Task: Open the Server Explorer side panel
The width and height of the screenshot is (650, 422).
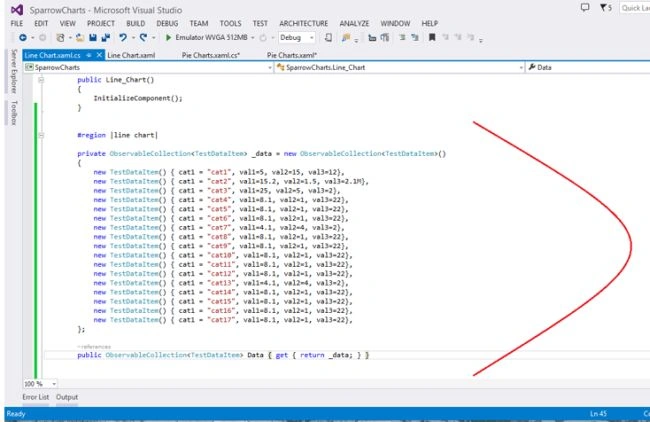Action: coord(14,71)
